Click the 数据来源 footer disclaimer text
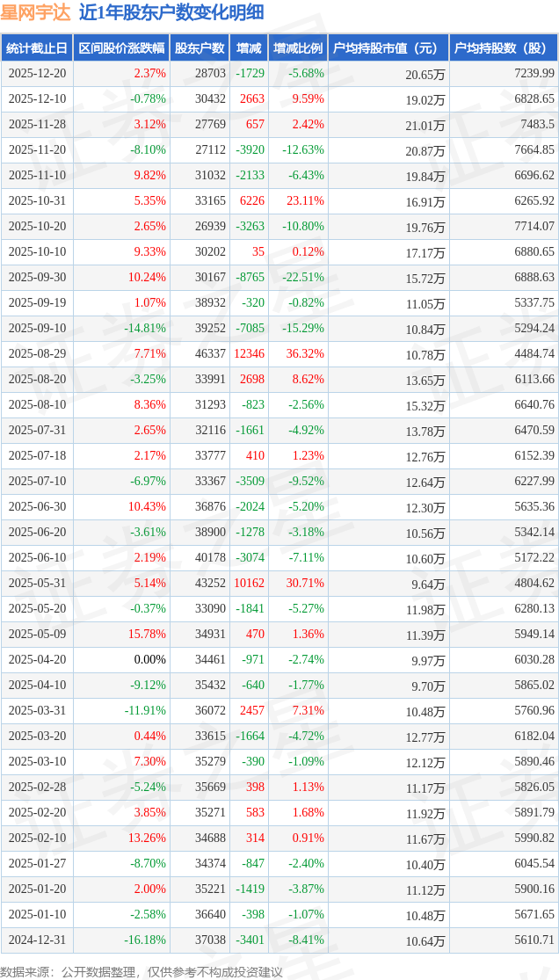The height and width of the screenshot is (980, 559). click(142, 971)
